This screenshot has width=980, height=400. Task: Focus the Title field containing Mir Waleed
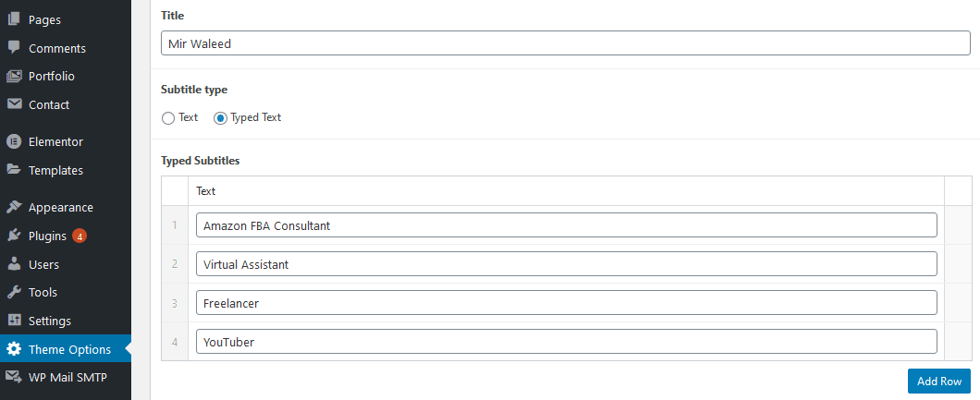pyautogui.click(x=566, y=43)
